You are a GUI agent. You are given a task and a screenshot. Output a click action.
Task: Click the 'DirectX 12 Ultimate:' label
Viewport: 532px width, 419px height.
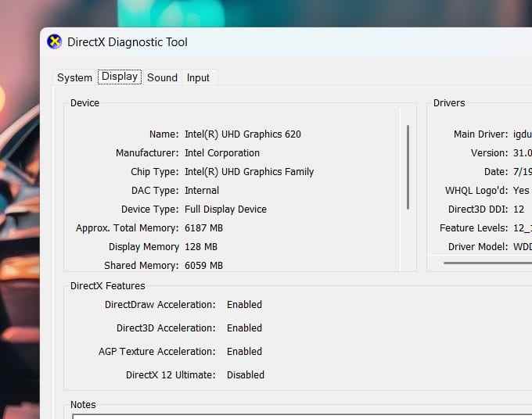click(171, 375)
